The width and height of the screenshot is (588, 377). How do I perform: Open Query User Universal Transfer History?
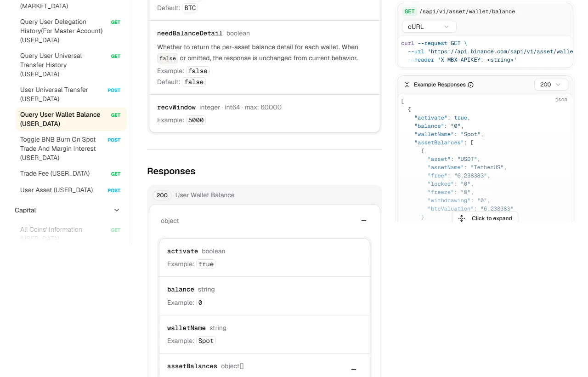tap(70, 65)
